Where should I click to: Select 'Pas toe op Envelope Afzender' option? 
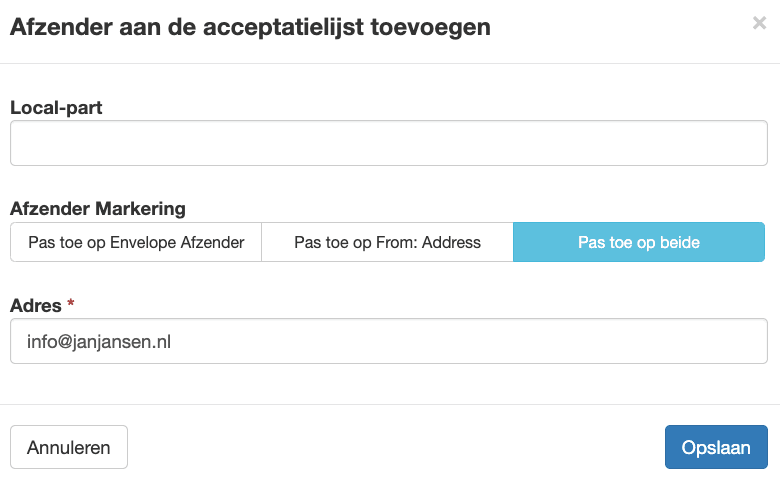[x=136, y=242]
